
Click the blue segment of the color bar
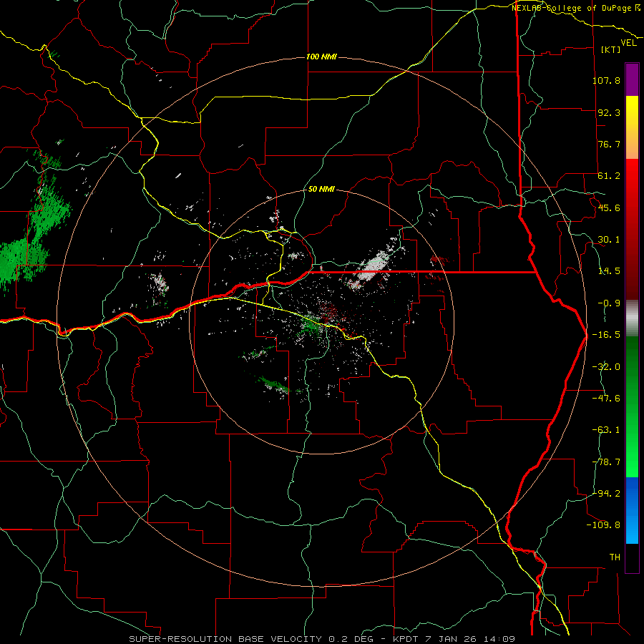(632, 510)
